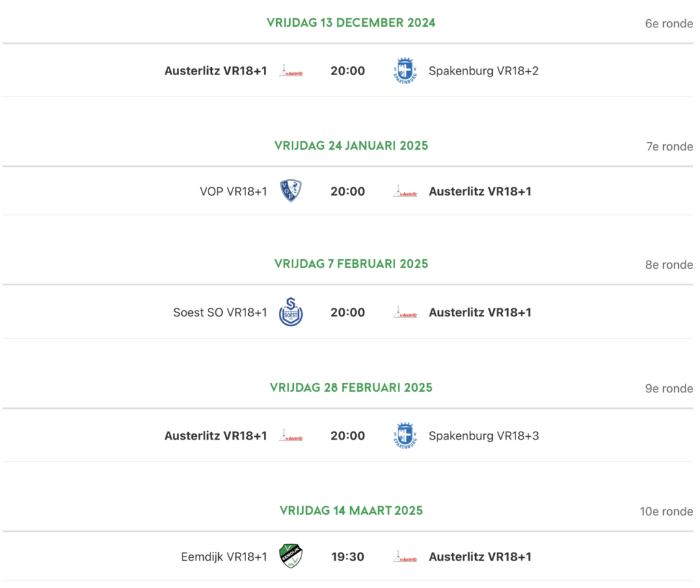Click Austerlitz logo in 24 January match
The width and height of the screenshot is (700, 588).
(x=405, y=191)
